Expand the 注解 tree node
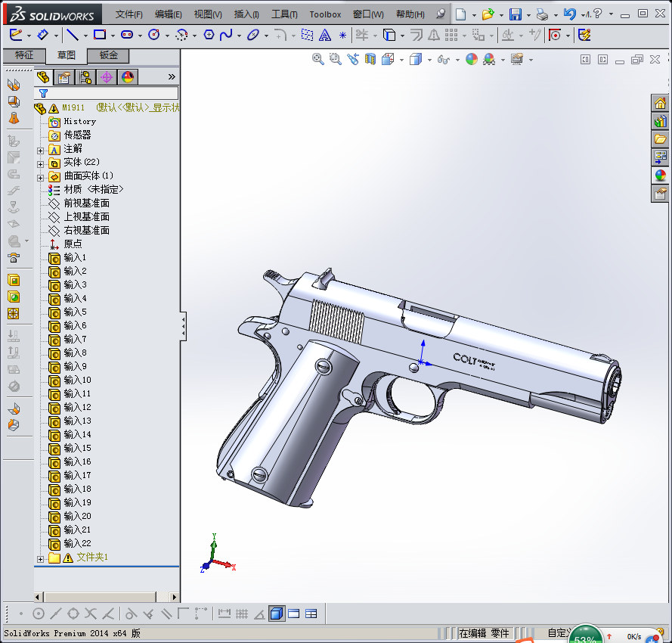Image resolution: width=672 pixels, height=643 pixels. [x=40, y=149]
